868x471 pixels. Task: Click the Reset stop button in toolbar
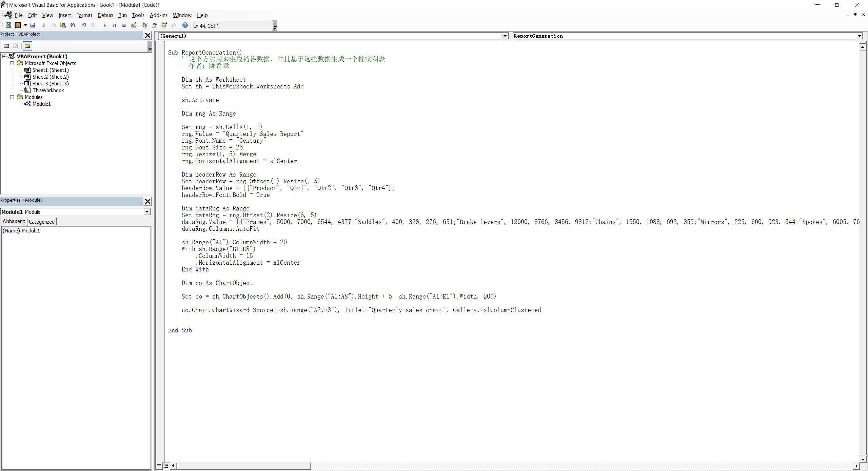(x=124, y=25)
